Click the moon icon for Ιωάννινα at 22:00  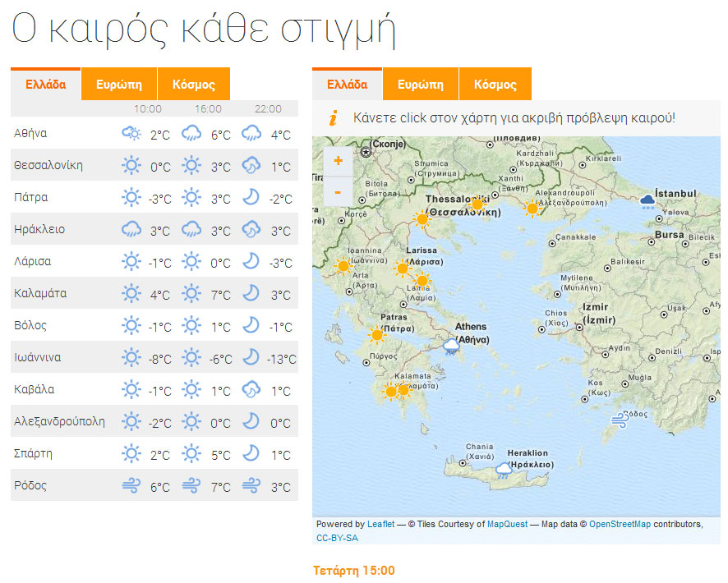pyautogui.click(x=250, y=358)
